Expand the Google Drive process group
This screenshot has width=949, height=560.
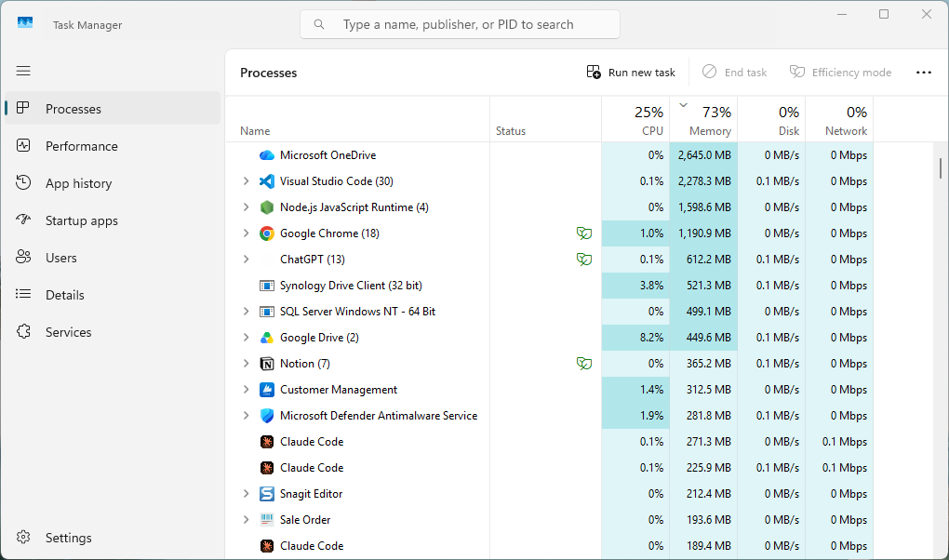246,338
